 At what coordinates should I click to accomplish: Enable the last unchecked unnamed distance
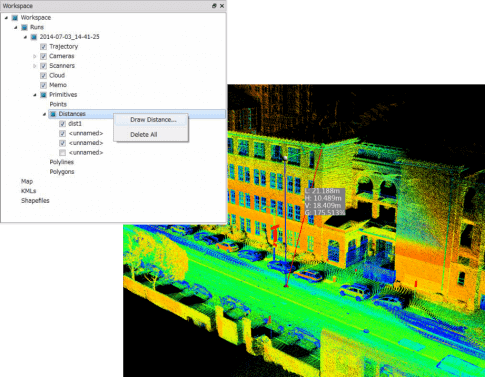tap(62, 153)
